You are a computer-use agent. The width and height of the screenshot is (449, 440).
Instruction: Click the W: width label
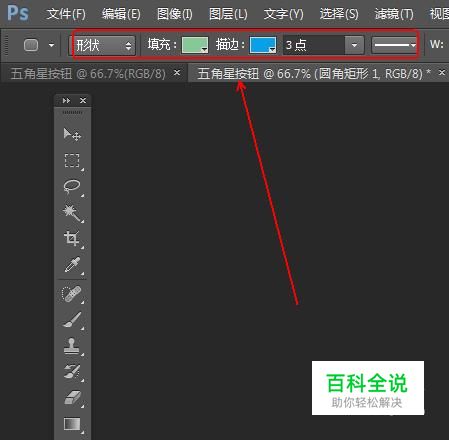(x=437, y=44)
